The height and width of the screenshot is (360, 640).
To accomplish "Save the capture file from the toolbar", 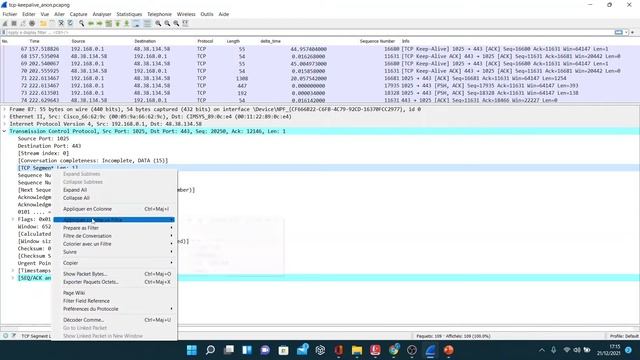I will click(52, 24).
